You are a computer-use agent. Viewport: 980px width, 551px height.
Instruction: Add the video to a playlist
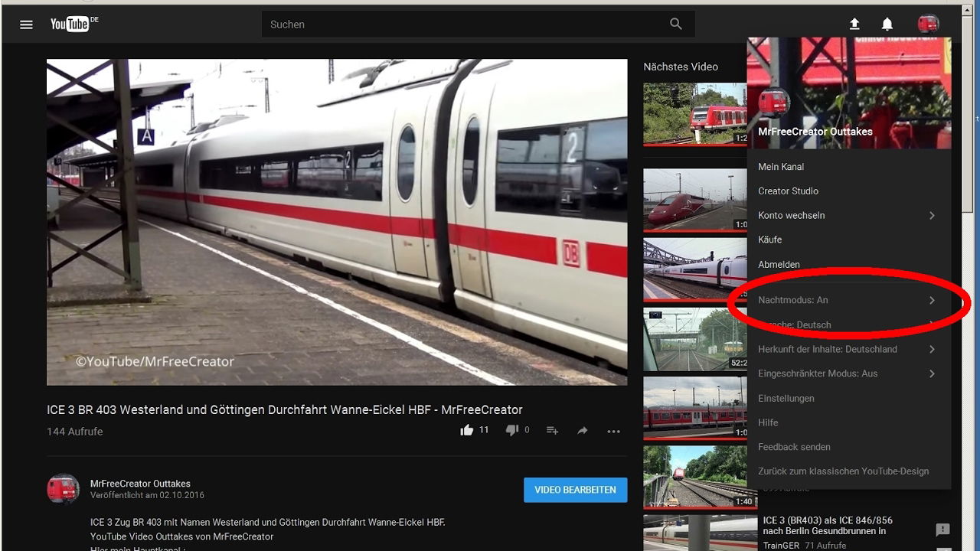[x=552, y=430]
